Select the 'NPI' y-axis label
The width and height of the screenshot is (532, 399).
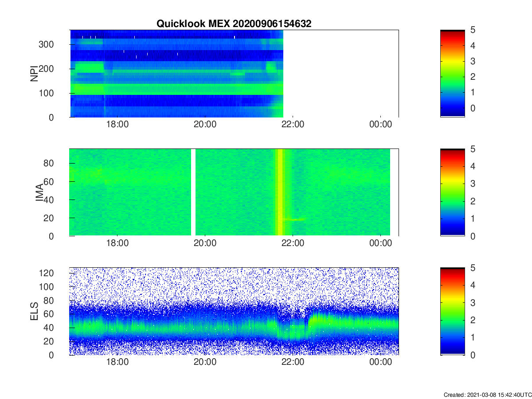coord(34,74)
